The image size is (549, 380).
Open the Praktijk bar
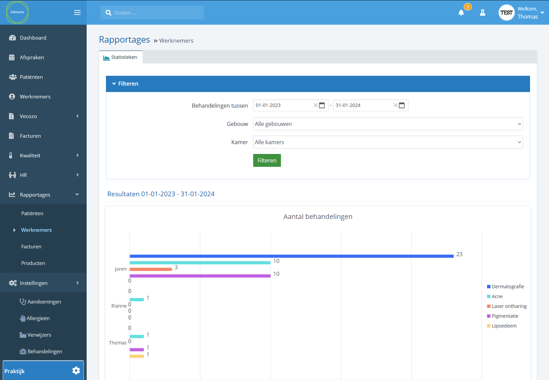pyautogui.click(x=43, y=371)
